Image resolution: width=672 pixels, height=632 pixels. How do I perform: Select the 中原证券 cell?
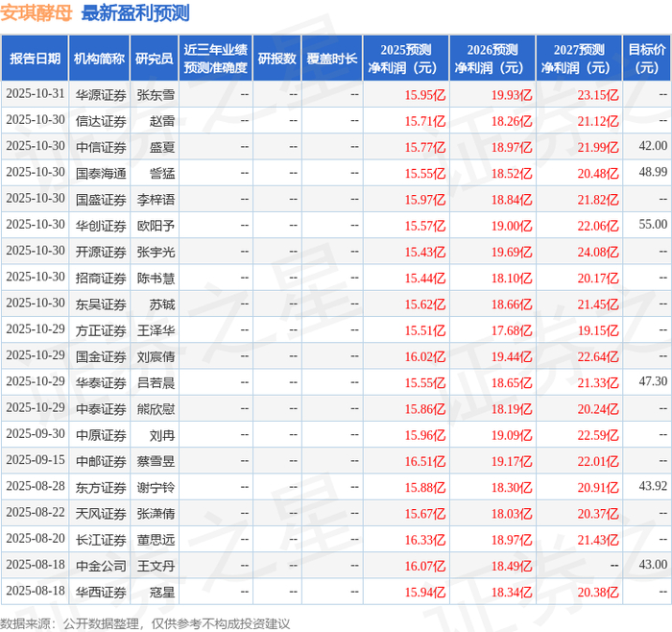pos(101,435)
